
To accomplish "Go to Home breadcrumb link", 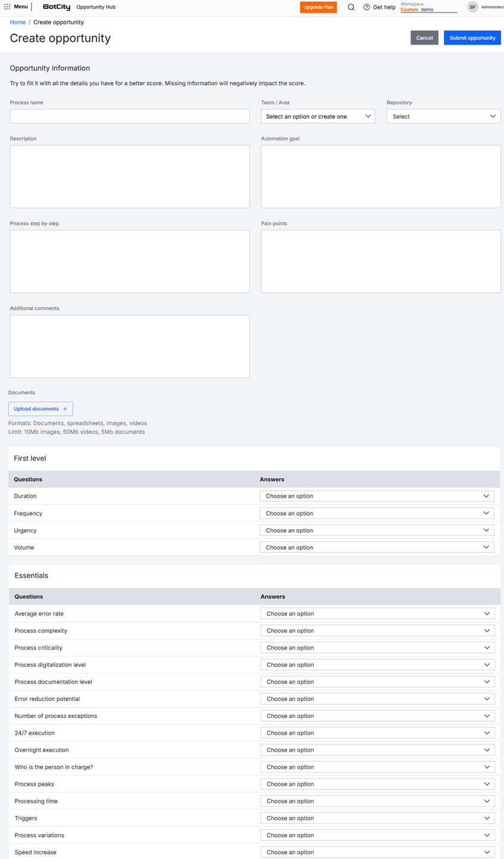I will tap(18, 22).
